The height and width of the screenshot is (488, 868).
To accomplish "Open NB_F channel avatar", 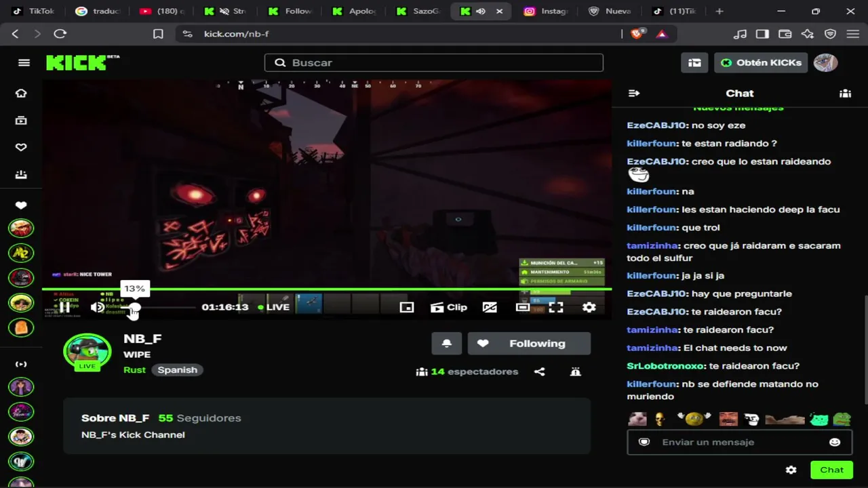I will click(x=87, y=352).
